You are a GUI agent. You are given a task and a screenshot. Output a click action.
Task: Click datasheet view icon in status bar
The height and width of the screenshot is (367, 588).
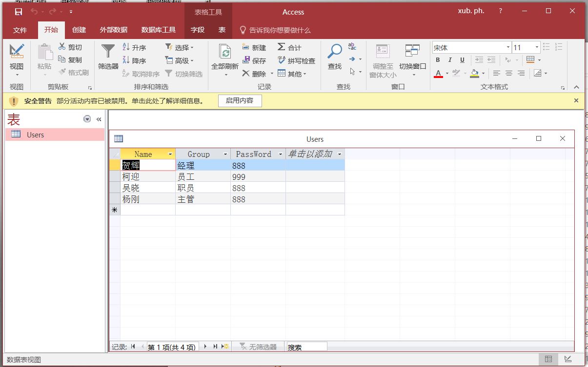[x=548, y=359]
